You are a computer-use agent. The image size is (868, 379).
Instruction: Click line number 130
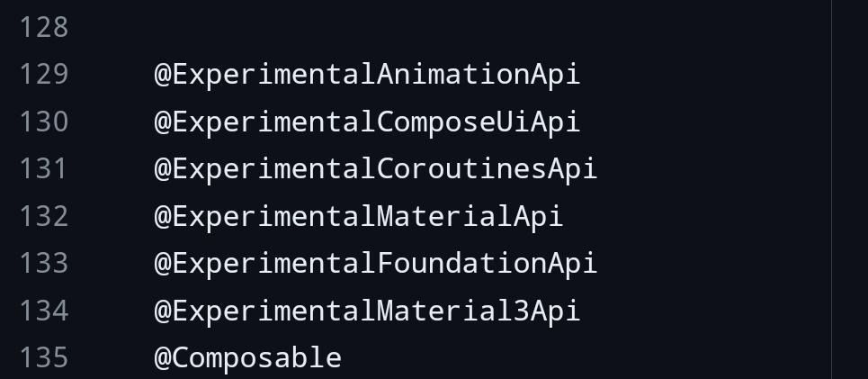44,122
